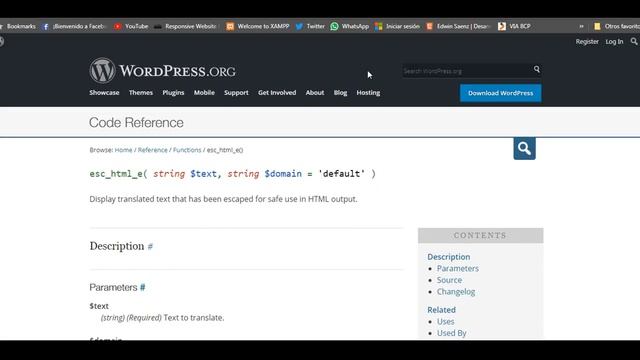Open the Twitter bookmark
The width and height of the screenshot is (640, 360).
(310, 27)
